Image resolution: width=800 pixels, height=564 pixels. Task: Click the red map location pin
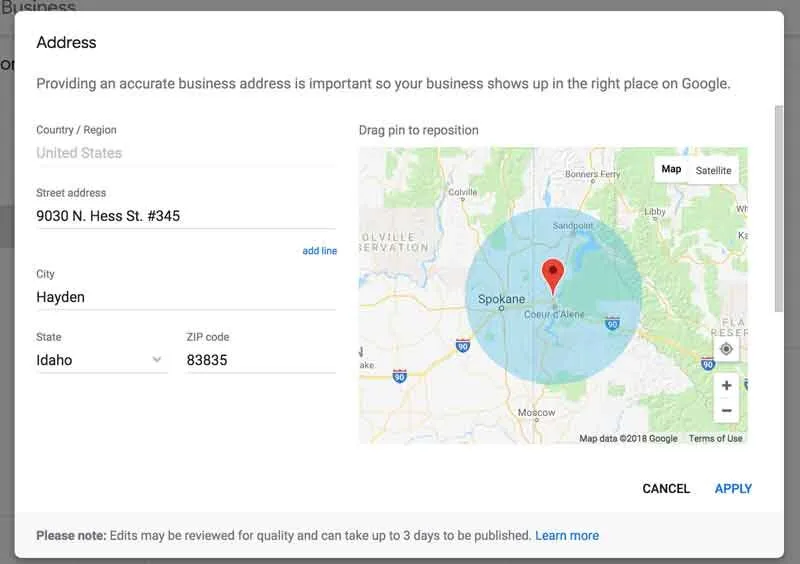[x=553, y=276]
